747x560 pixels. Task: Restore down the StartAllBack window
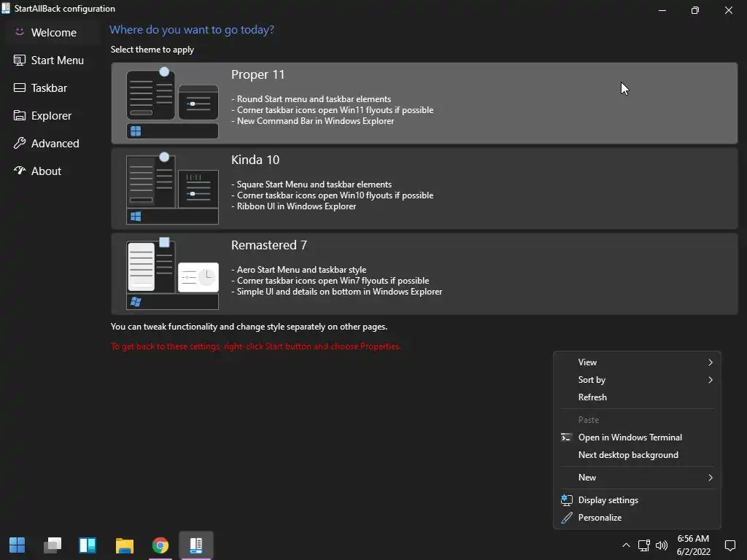pos(695,10)
